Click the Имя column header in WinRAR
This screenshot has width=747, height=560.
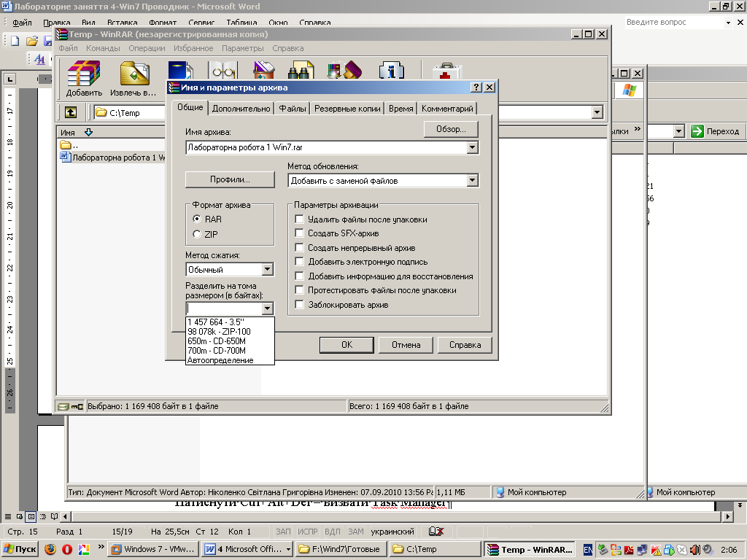click(68, 133)
